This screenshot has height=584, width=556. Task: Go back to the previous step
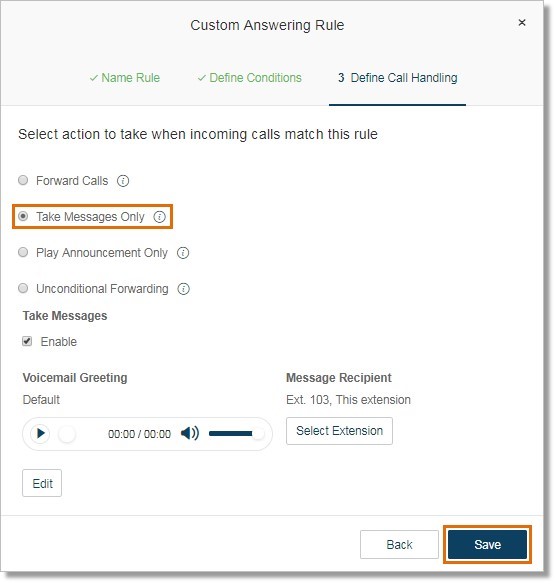(x=399, y=545)
